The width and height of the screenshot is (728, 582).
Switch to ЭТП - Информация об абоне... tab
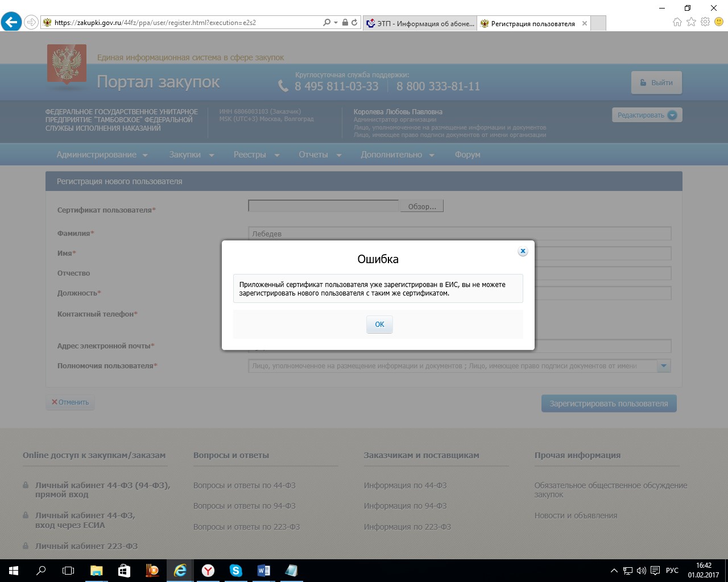[x=420, y=23]
